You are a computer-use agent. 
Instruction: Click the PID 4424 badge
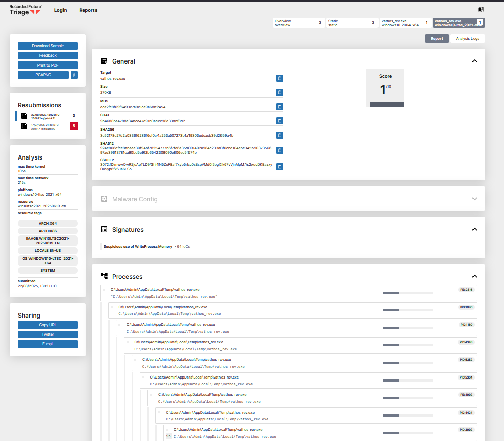pos(466,413)
